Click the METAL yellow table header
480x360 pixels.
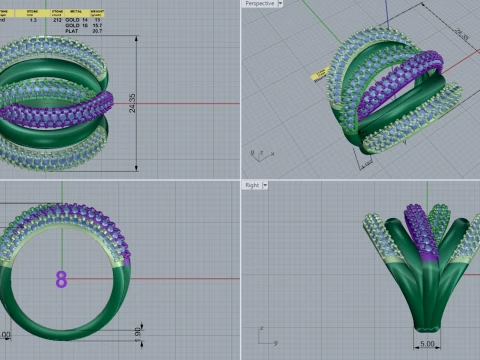(x=76, y=13)
